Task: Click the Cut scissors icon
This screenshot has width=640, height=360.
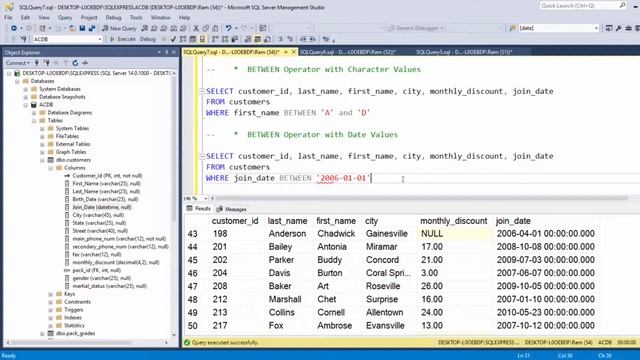Action: (196, 28)
